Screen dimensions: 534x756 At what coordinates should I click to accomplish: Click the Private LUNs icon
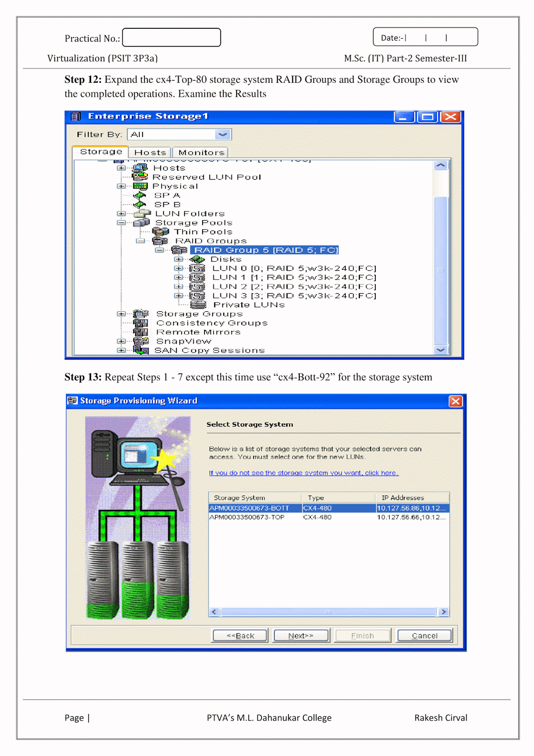click(198, 305)
